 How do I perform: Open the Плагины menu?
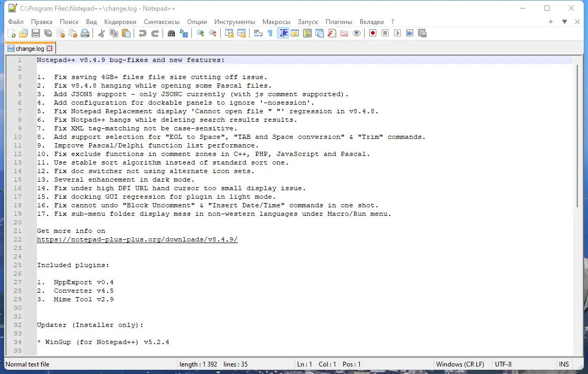pos(339,22)
